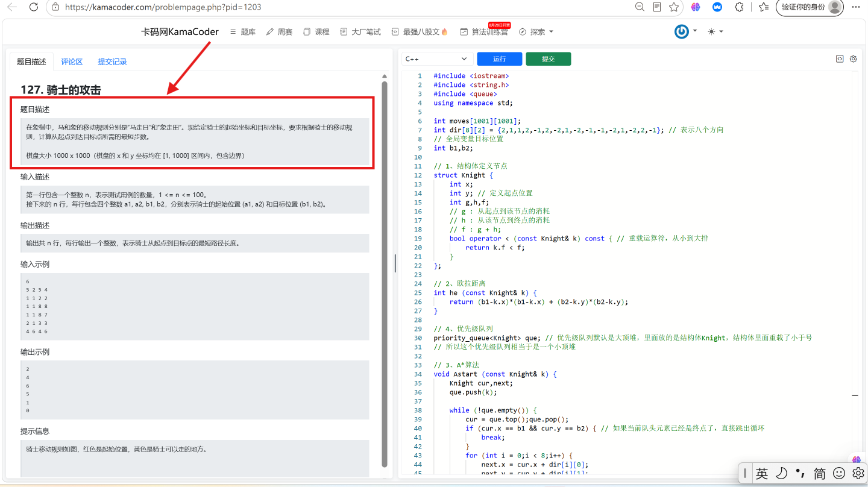The width and height of the screenshot is (868, 487).
Task: Open the browser favorites list icon
Action: 764,7
